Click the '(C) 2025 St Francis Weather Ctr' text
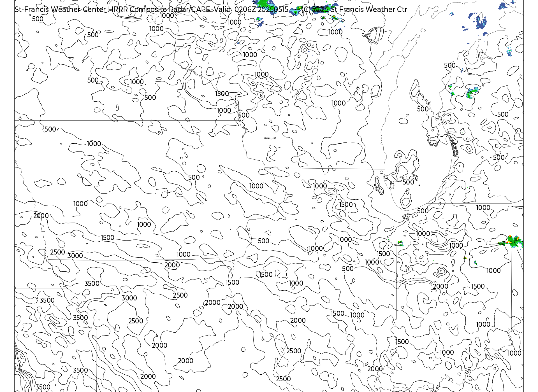Viewport: 538px width, 392px height. coord(354,10)
